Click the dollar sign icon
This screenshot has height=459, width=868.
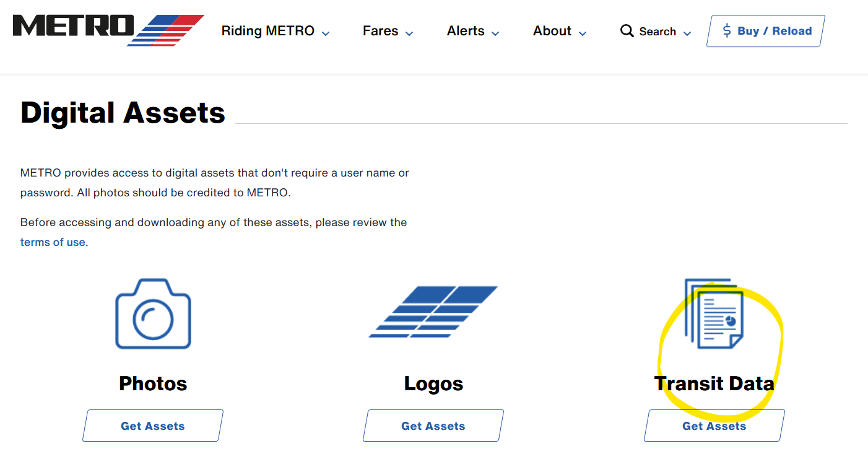[727, 31]
